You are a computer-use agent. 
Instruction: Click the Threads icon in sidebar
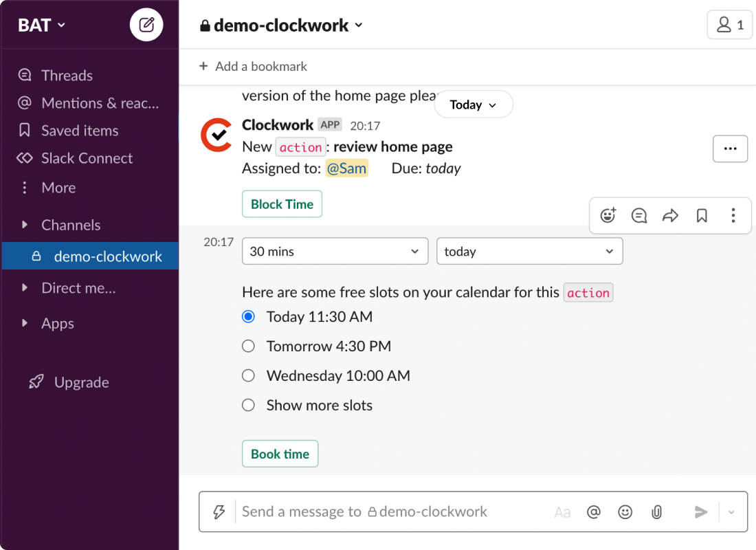point(25,75)
